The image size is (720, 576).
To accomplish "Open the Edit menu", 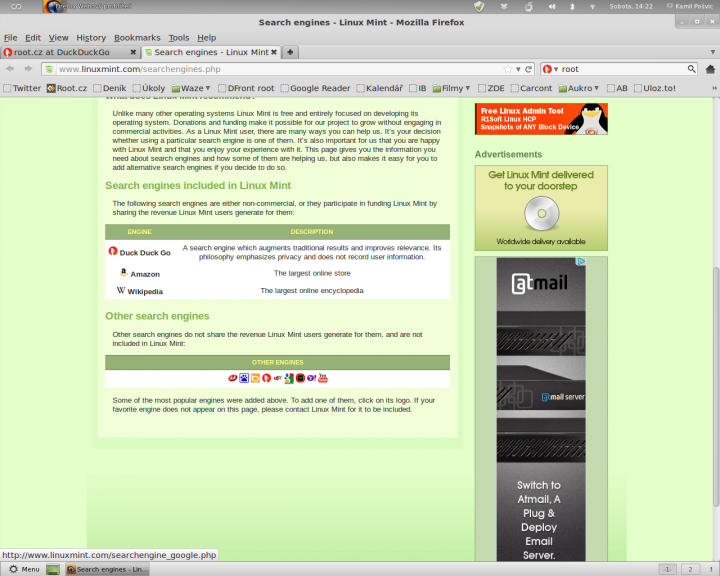I will [x=33, y=38].
